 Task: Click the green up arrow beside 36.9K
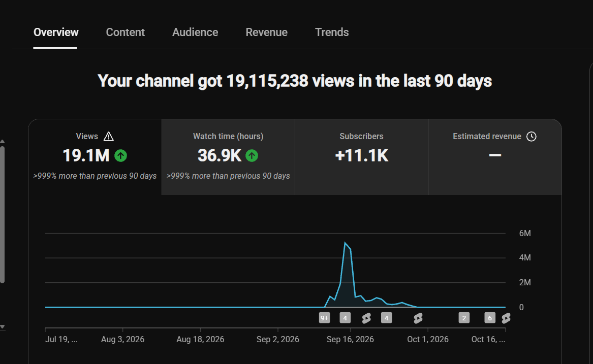coord(252,155)
